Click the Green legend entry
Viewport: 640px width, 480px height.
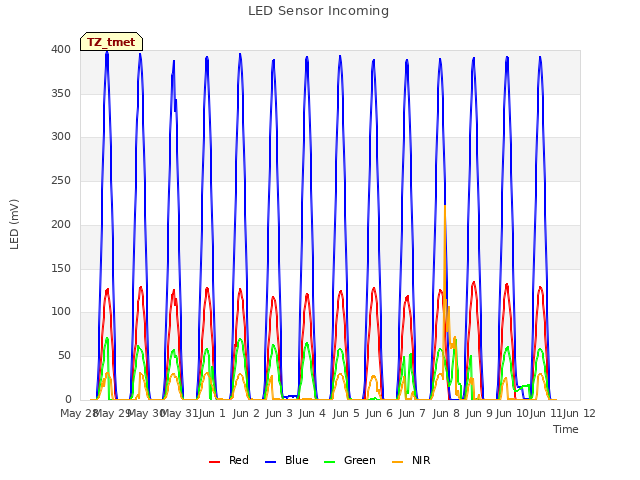[x=350, y=460]
